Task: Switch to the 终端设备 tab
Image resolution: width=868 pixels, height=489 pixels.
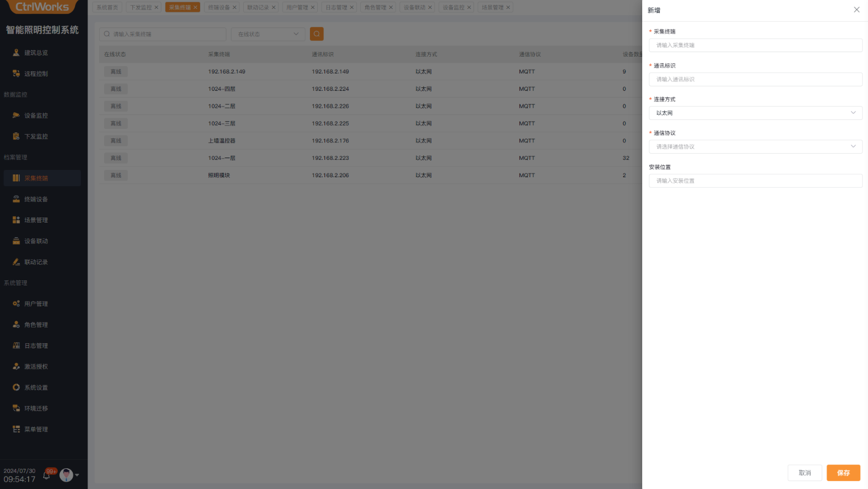Action: pyautogui.click(x=219, y=7)
